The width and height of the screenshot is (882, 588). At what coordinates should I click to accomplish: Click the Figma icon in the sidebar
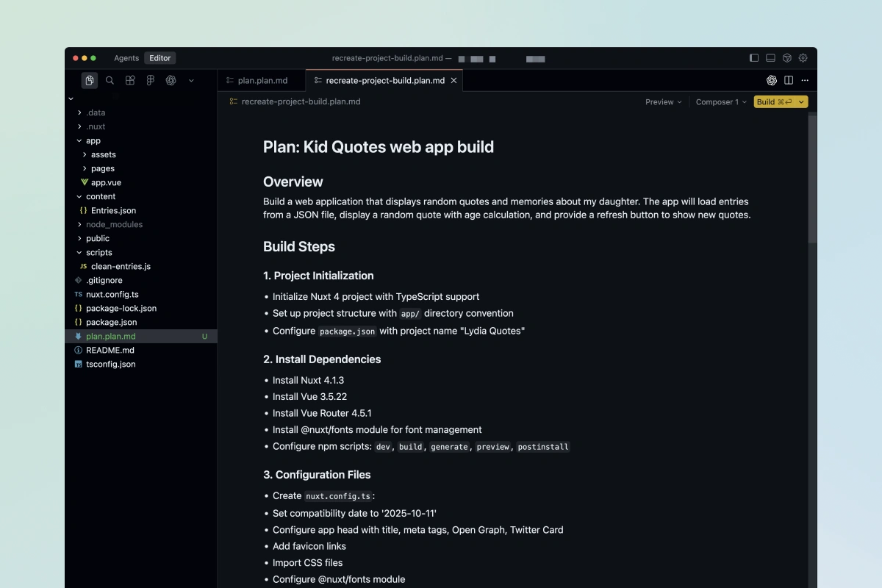(x=150, y=80)
